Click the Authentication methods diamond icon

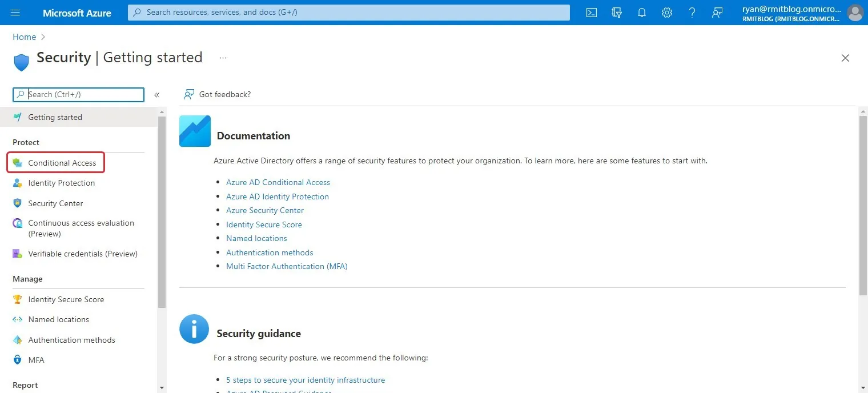click(18, 340)
